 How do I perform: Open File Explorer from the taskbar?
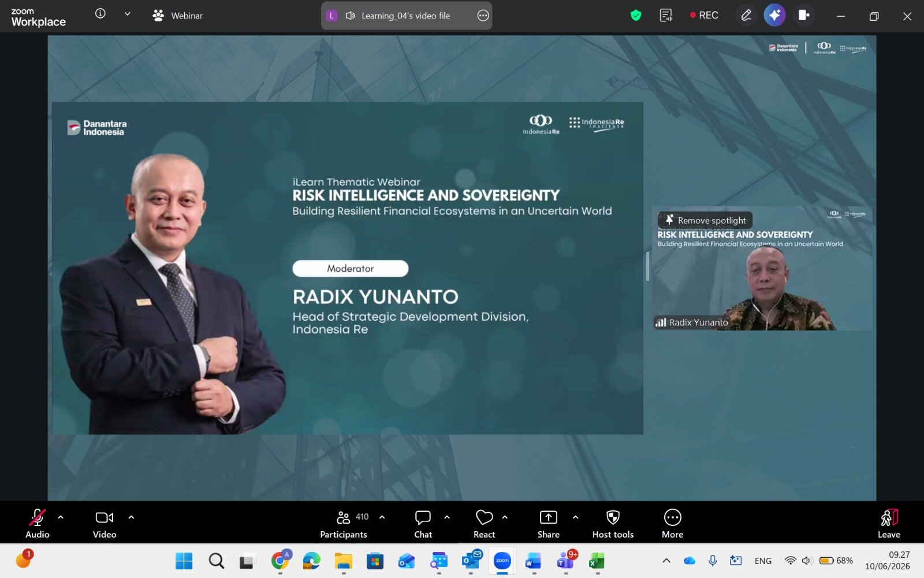pyautogui.click(x=344, y=561)
